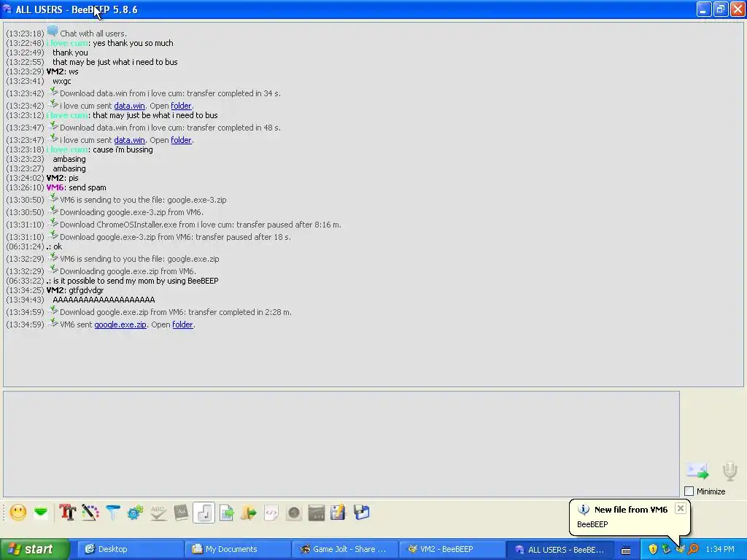Click the yellow security shield tray icon
The image size is (747, 560).
click(653, 549)
